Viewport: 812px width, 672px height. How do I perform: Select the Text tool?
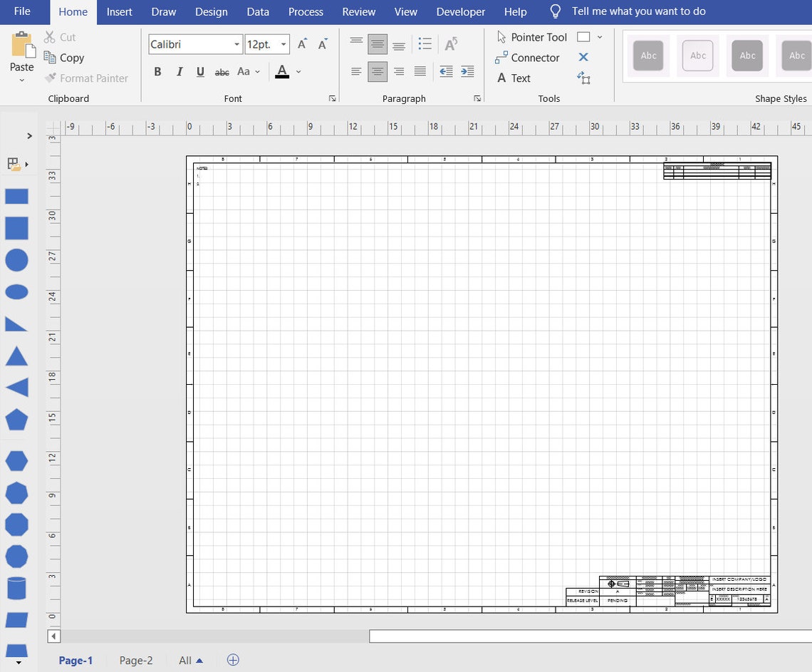click(515, 78)
